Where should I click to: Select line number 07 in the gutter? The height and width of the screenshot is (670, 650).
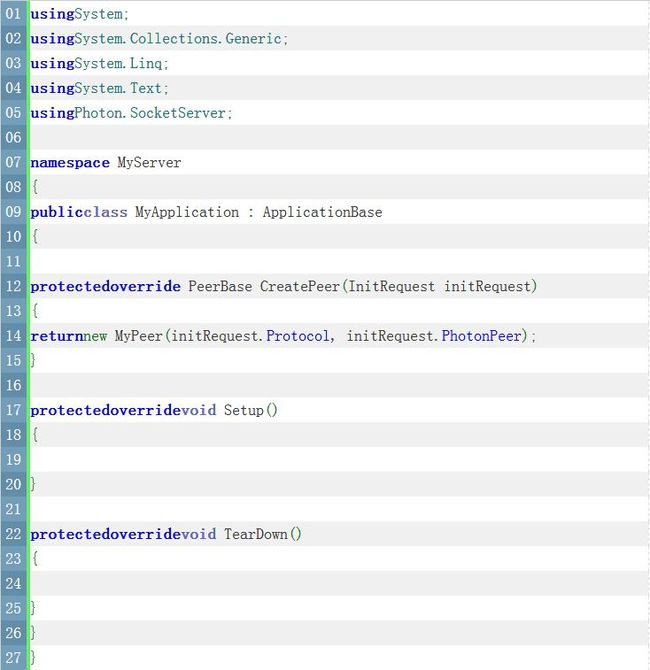coord(13,162)
